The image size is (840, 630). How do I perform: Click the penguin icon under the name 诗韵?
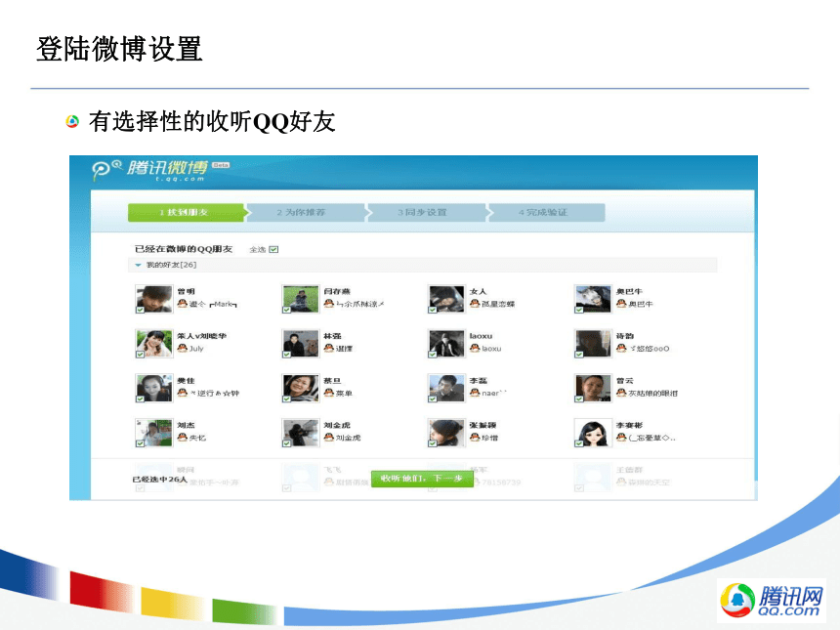[x=621, y=349]
